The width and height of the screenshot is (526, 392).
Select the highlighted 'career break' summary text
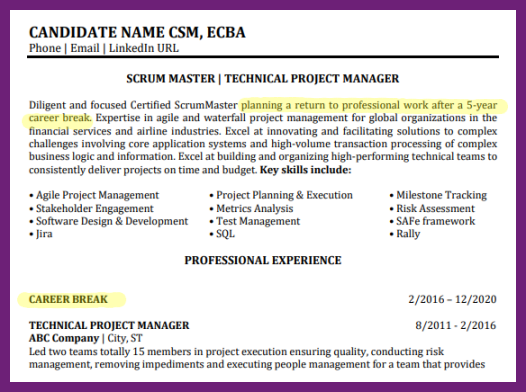click(x=60, y=118)
